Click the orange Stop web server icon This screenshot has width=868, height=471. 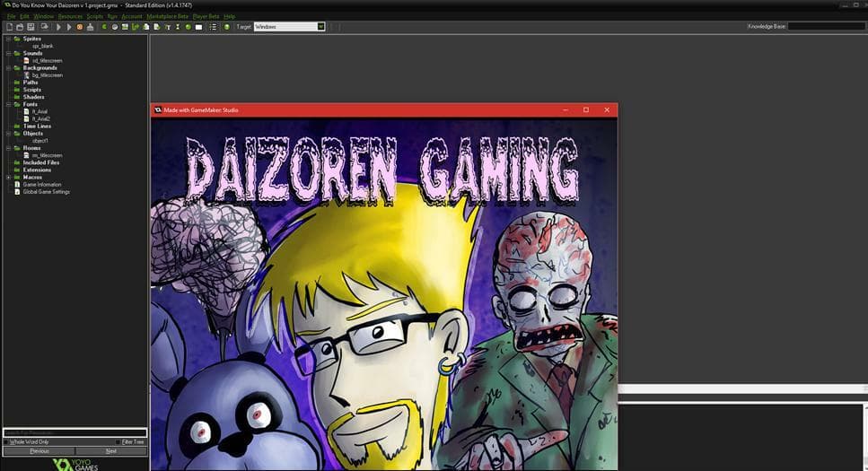[x=79, y=27]
